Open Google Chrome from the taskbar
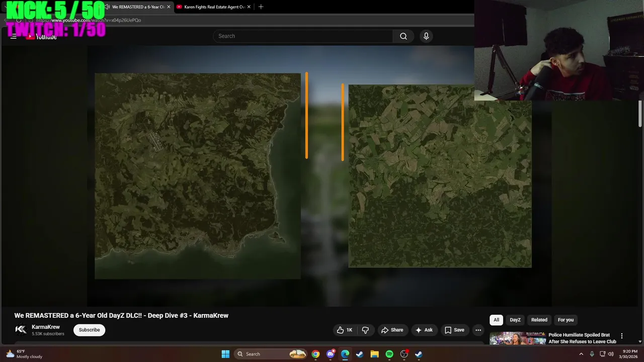This screenshot has height=362, width=644. click(x=315, y=354)
